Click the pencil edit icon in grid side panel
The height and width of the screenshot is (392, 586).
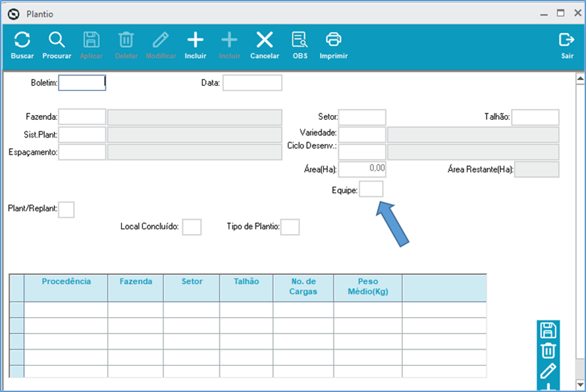[x=548, y=371]
